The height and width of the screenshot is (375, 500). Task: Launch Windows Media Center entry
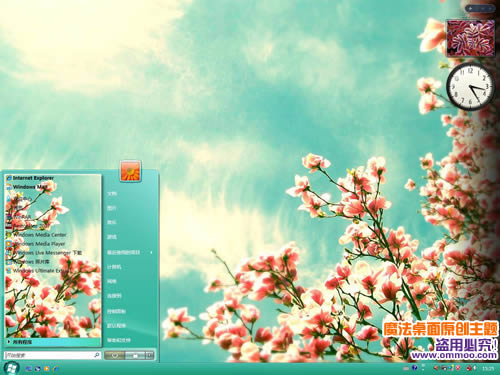36,235
